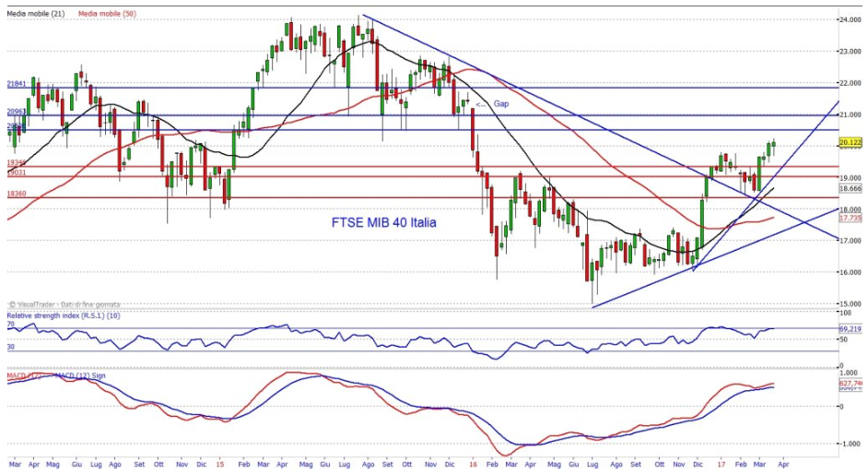Viewport: 868px width, 474px height.
Task: Select the 19031 red level label
Action: pos(17,172)
